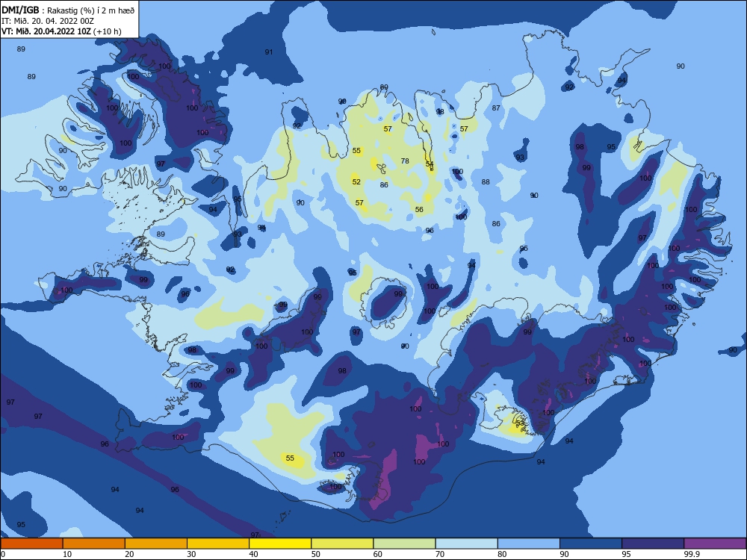This screenshot has height=560, width=747.
Task: Select the '56' humidity value on the map
Action: tap(419, 210)
